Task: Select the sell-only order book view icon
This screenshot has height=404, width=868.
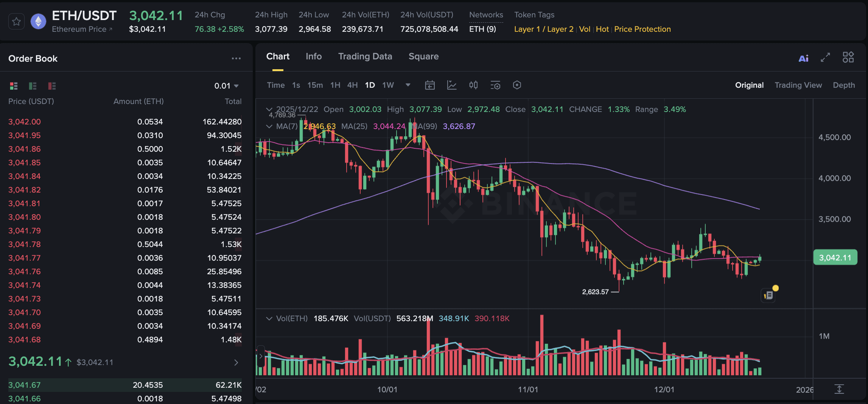Action: [x=51, y=86]
